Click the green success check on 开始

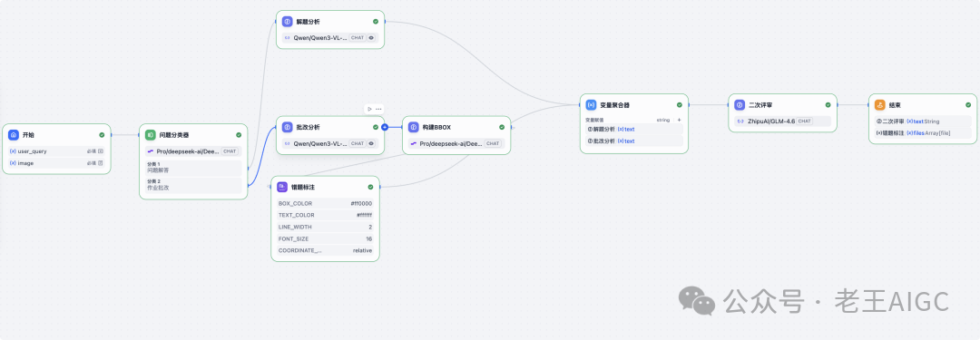[102, 134]
